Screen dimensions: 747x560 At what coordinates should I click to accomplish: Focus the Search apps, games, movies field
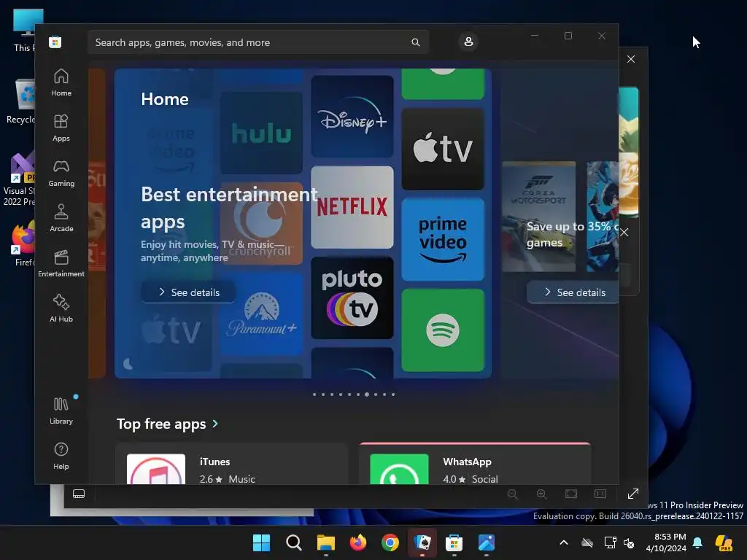(258, 42)
